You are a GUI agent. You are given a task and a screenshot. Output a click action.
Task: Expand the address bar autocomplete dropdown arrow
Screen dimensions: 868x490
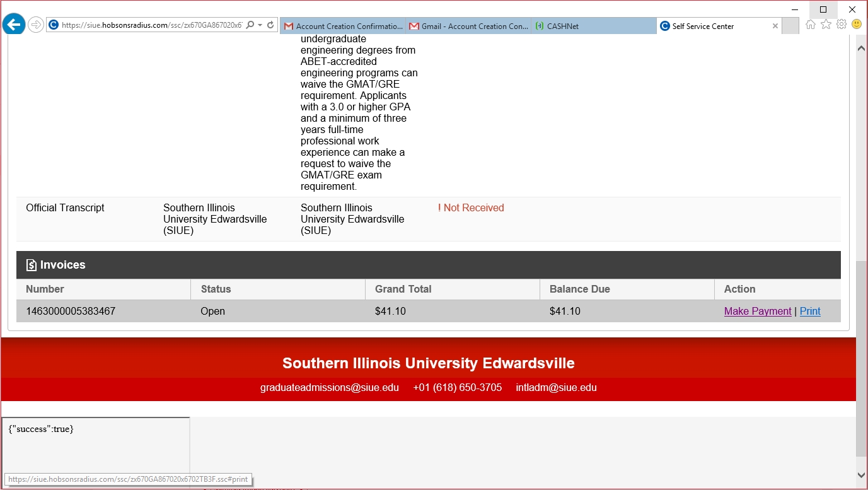pos(260,25)
